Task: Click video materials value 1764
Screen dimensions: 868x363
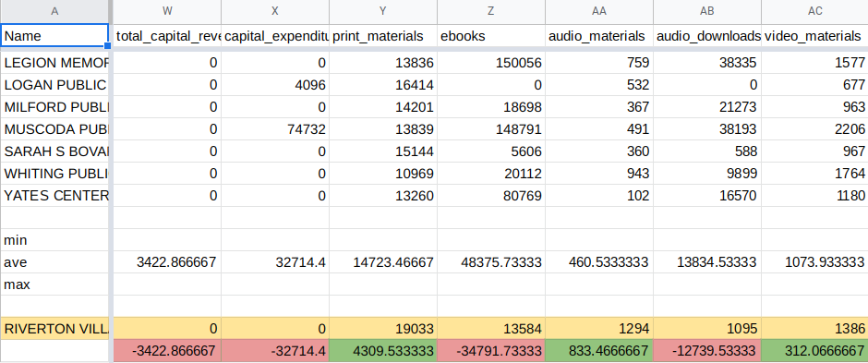Action: pos(814,174)
